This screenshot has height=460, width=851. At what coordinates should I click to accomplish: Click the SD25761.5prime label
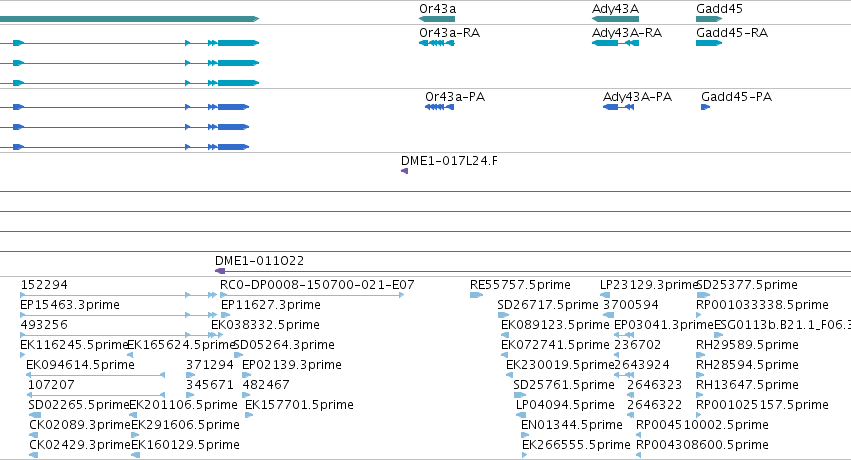[564, 385]
